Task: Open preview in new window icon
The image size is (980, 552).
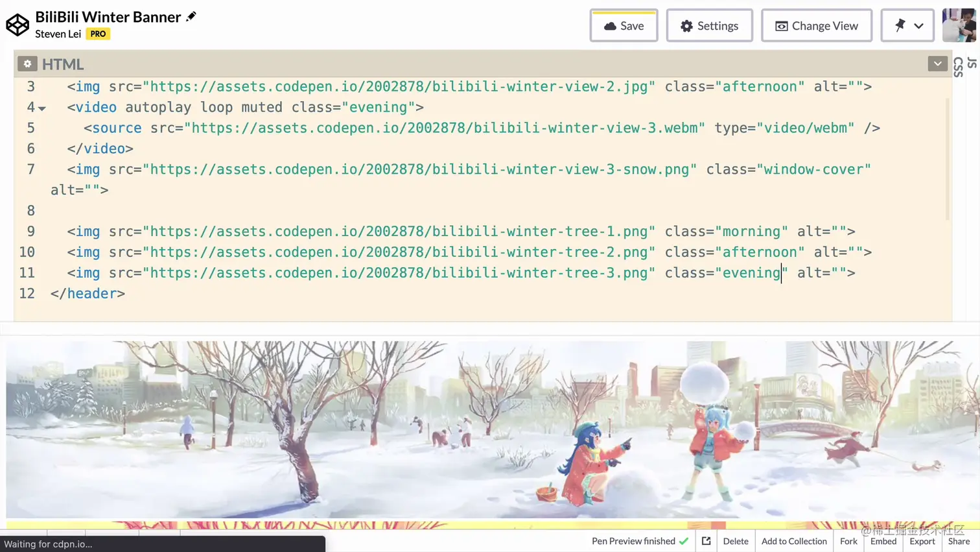Action: tap(706, 541)
